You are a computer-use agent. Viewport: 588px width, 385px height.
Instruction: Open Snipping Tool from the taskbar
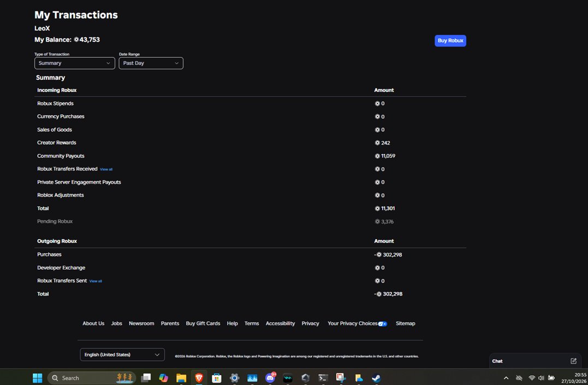pyautogui.click(x=341, y=378)
